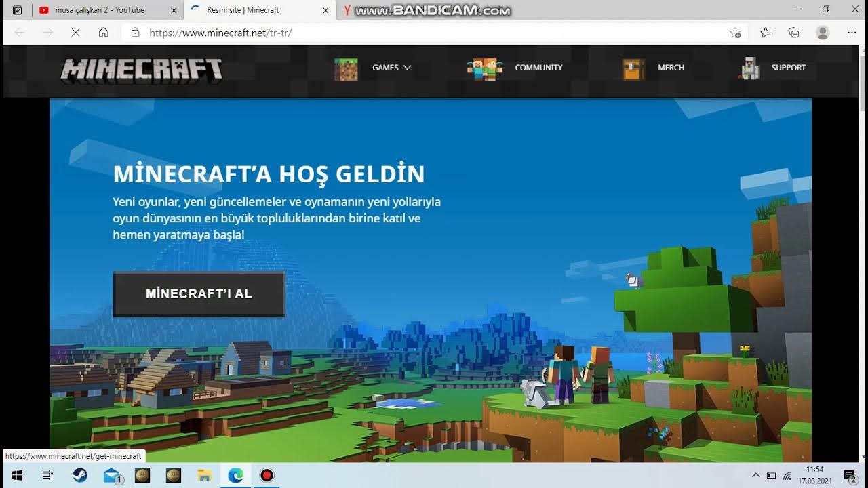Open the GAMES menu label
The width and height of the screenshot is (868, 488).
[x=385, y=68]
